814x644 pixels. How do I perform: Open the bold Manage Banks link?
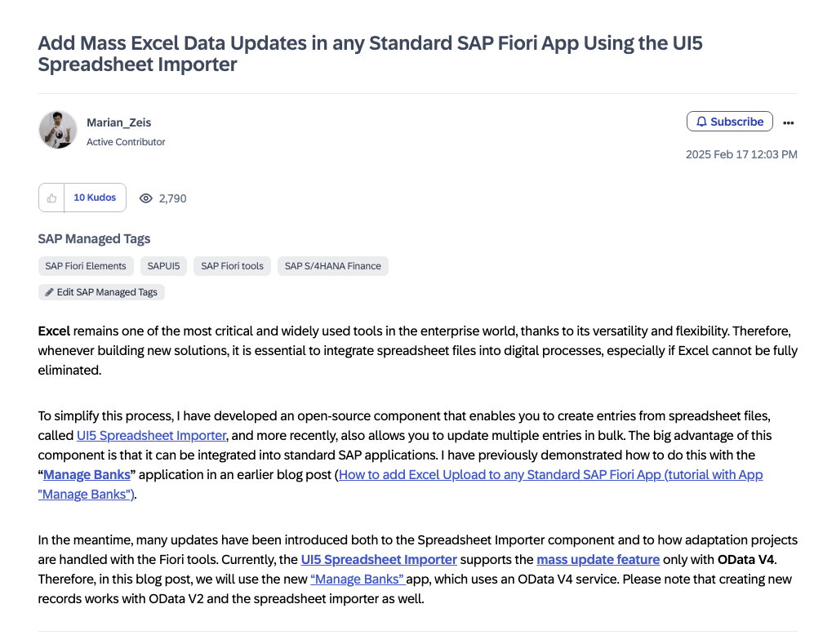coord(87,475)
